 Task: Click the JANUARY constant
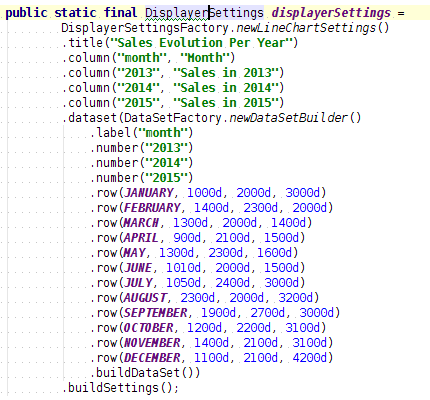point(149,193)
